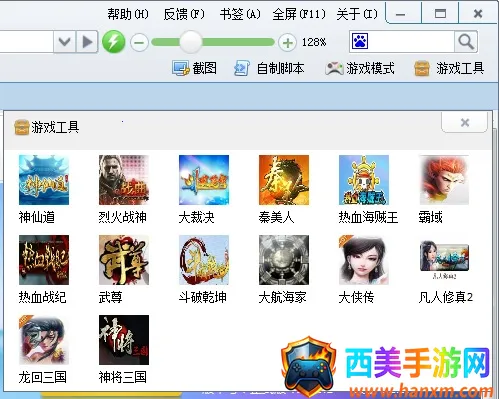Open the 秦美人 game icon
This screenshot has width=499, height=399.
coord(284,180)
